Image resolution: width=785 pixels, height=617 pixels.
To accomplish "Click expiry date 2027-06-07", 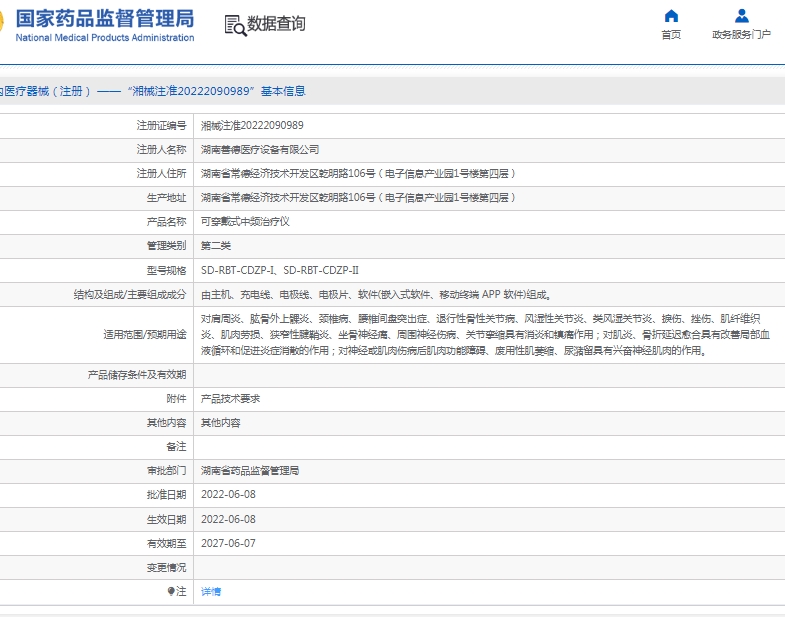I will (228, 543).
